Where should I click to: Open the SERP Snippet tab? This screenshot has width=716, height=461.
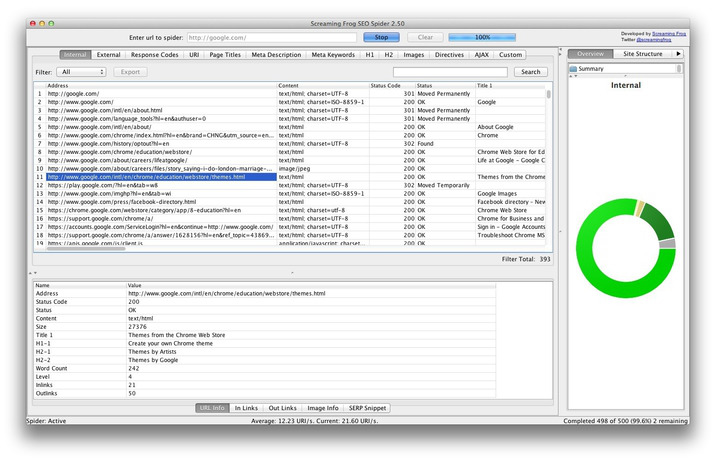366,408
